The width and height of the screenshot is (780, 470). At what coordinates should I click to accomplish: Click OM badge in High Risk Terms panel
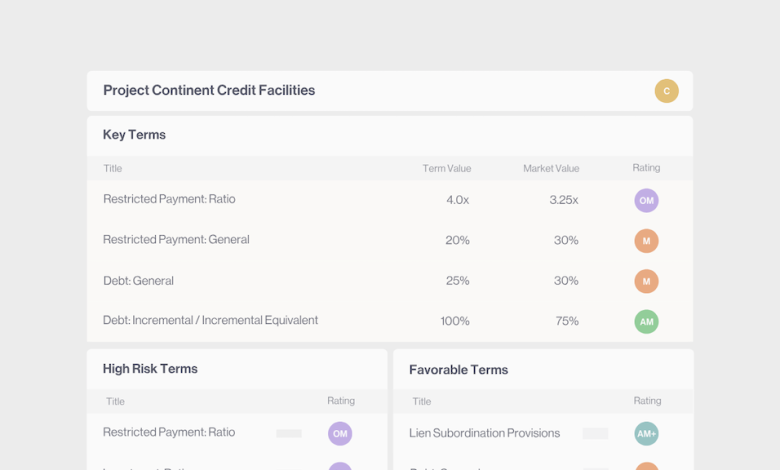[x=340, y=433]
